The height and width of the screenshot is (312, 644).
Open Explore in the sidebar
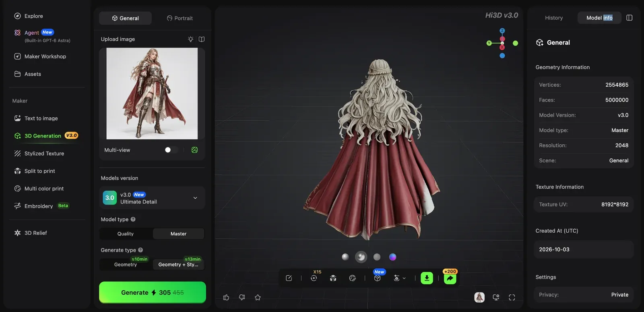(34, 16)
